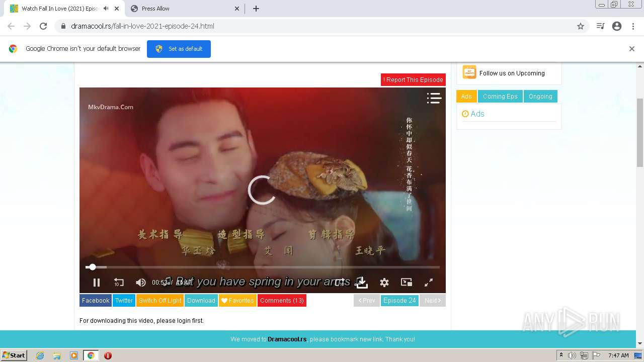Click the login link for downloading
This screenshot has width=644, height=362.
coord(184,321)
